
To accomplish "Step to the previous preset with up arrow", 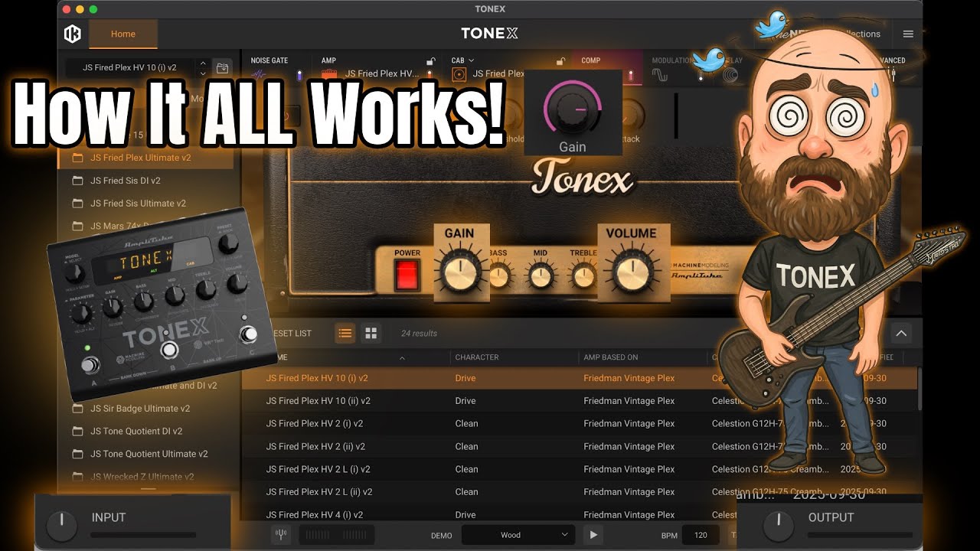I will click(202, 63).
